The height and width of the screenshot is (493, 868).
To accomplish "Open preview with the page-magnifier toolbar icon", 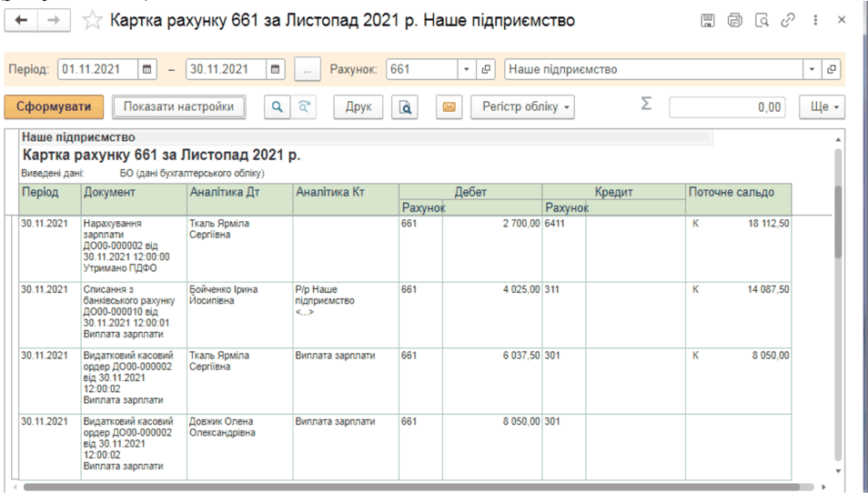I will 405,106.
